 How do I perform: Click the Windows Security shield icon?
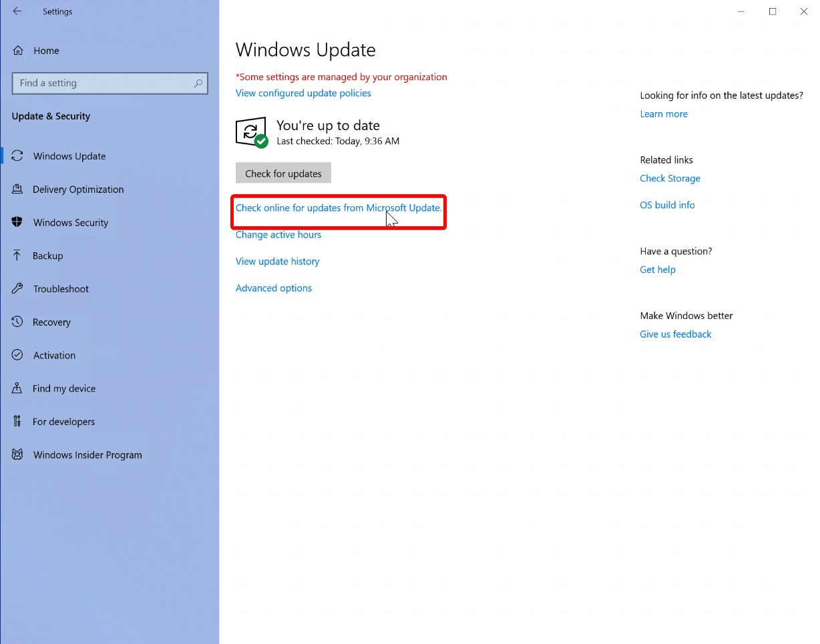tap(17, 222)
